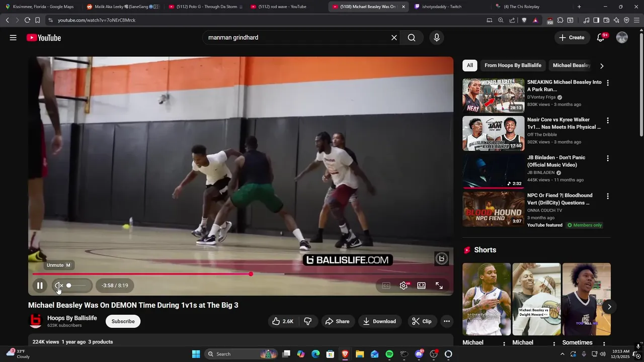The image size is (644, 362).
Task: Click the Hoops By Ballislife channel avatar
Action: point(35,321)
